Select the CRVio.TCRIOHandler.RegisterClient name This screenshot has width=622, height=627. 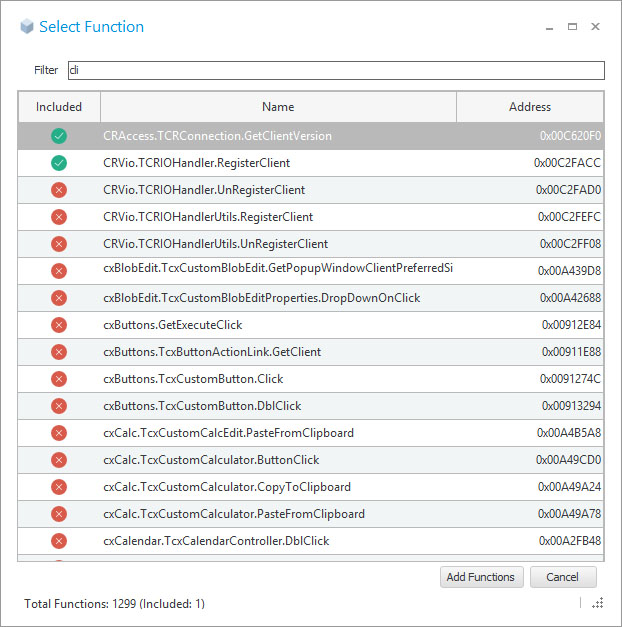[196, 163]
